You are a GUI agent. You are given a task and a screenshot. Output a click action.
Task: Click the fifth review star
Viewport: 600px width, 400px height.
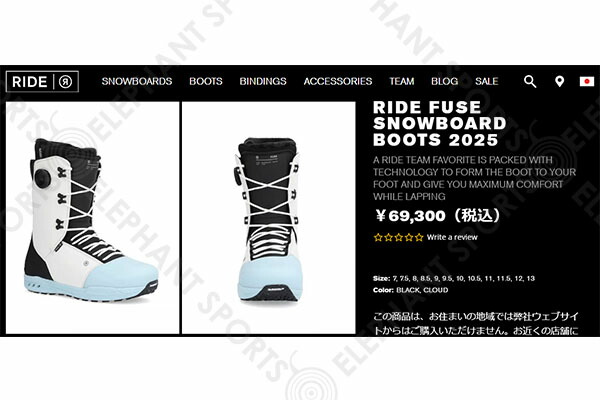(419, 237)
